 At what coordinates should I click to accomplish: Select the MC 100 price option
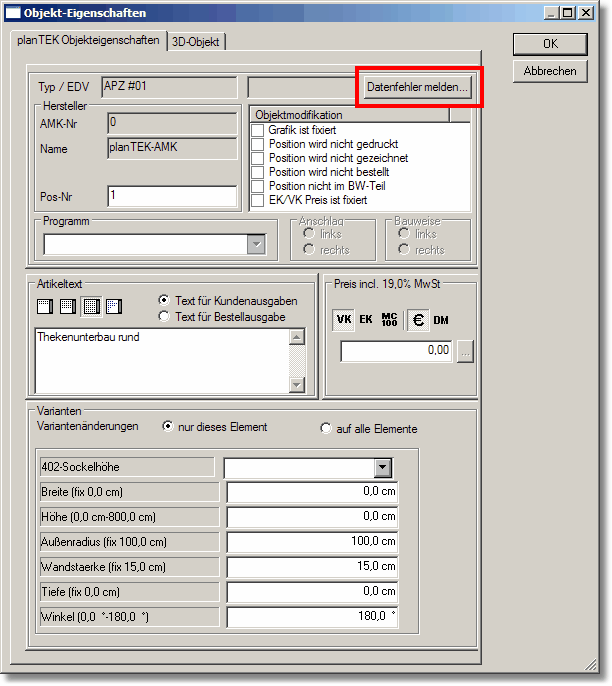tap(390, 320)
